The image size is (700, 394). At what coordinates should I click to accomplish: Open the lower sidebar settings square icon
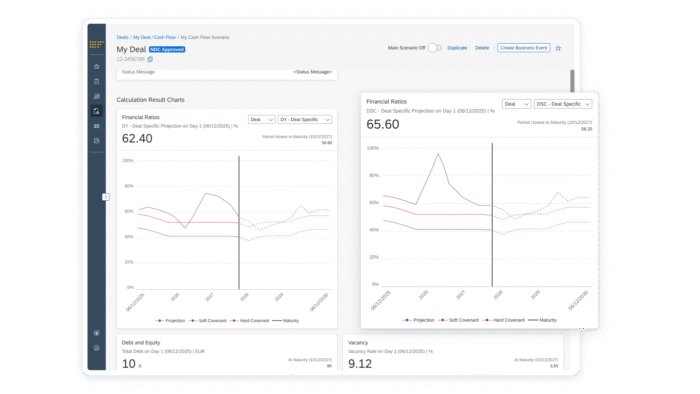click(x=96, y=333)
